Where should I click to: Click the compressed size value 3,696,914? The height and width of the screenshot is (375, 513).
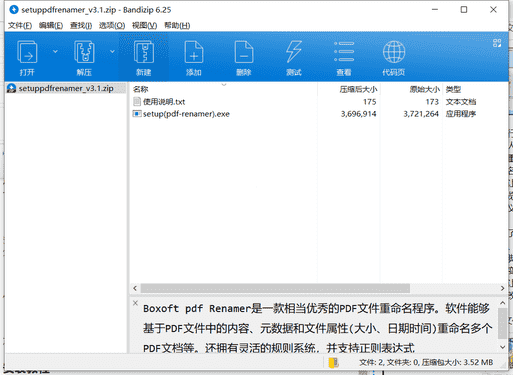point(358,114)
